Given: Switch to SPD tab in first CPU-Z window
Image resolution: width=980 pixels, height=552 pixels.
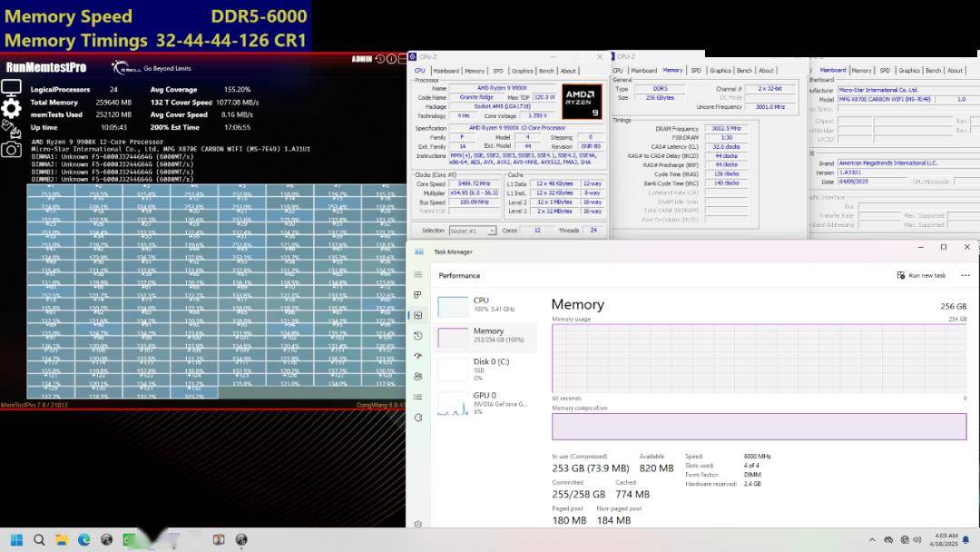Looking at the screenshot, I should (497, 71).
